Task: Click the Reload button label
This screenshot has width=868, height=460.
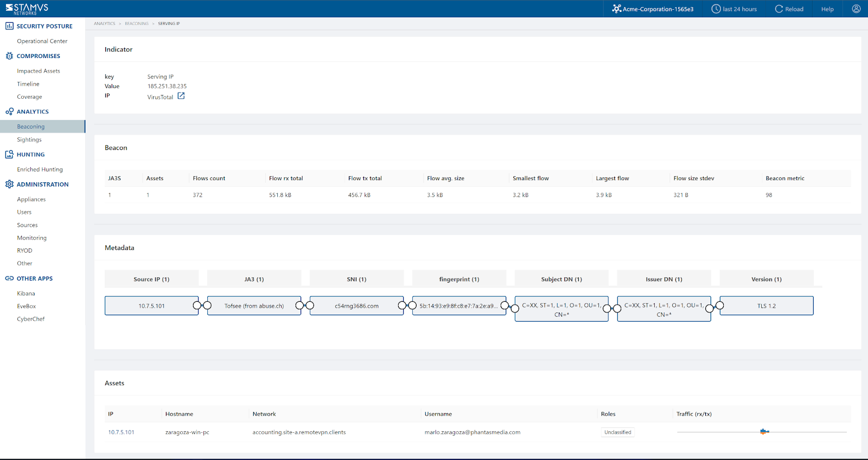Action: tap(794, 9)
